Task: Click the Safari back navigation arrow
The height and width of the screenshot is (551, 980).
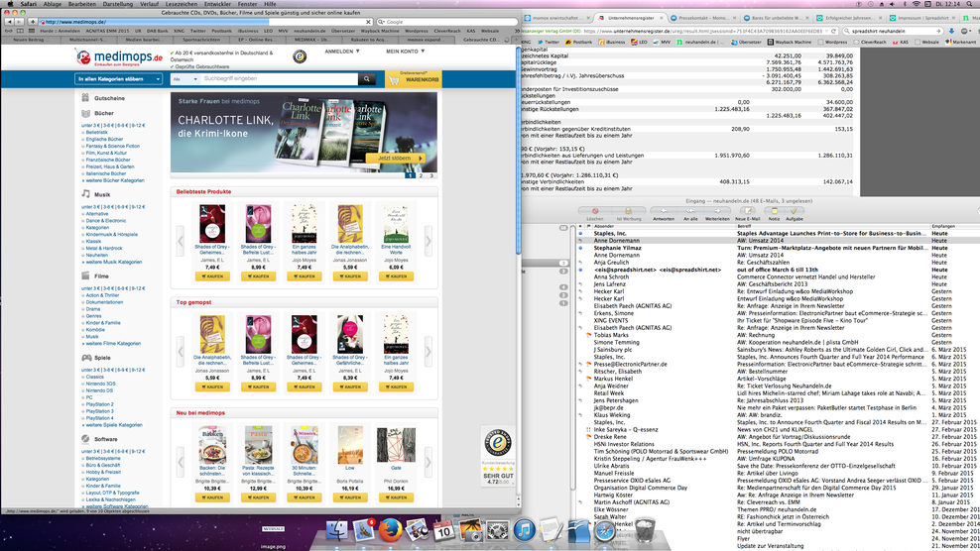Action: (x=9, y=22)
